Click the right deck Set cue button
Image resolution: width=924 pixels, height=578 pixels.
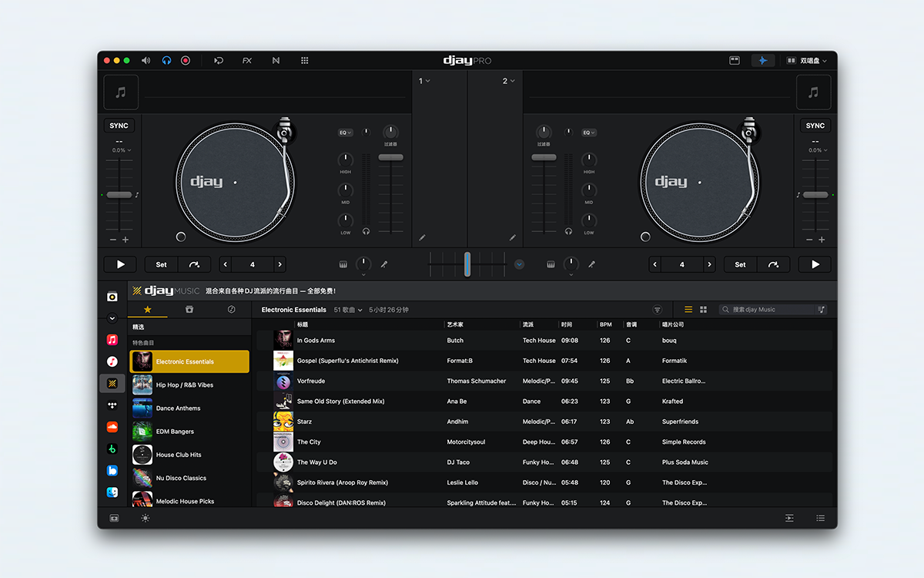pyautogui.click(x=740, y=264)
